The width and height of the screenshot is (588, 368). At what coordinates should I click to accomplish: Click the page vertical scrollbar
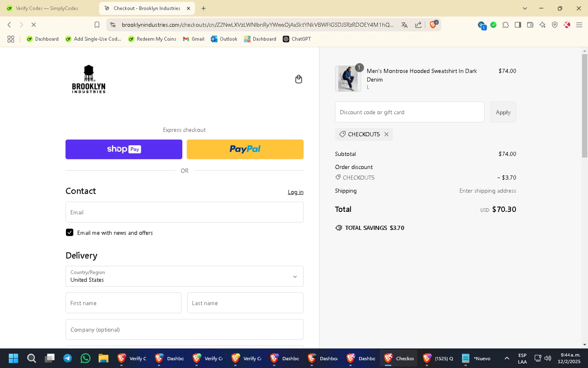pyautogui.click(x=584, y=106)
